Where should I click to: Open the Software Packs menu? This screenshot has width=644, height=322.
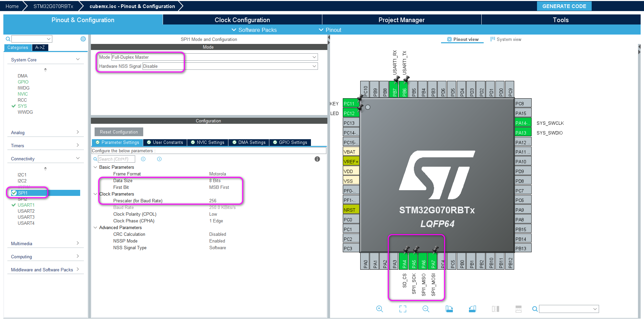254,30
